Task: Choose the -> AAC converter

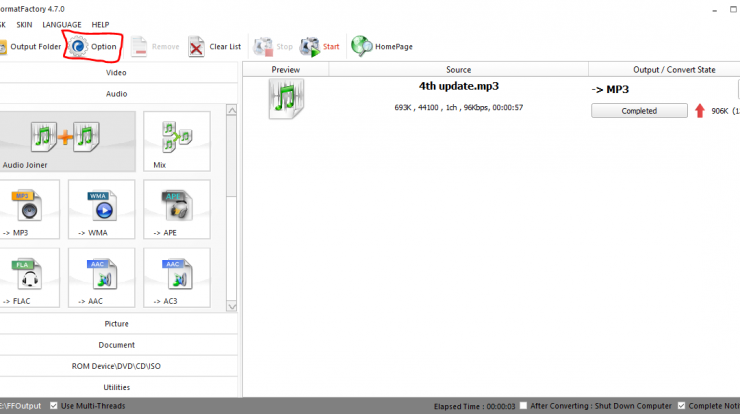Action: point(101,278)
